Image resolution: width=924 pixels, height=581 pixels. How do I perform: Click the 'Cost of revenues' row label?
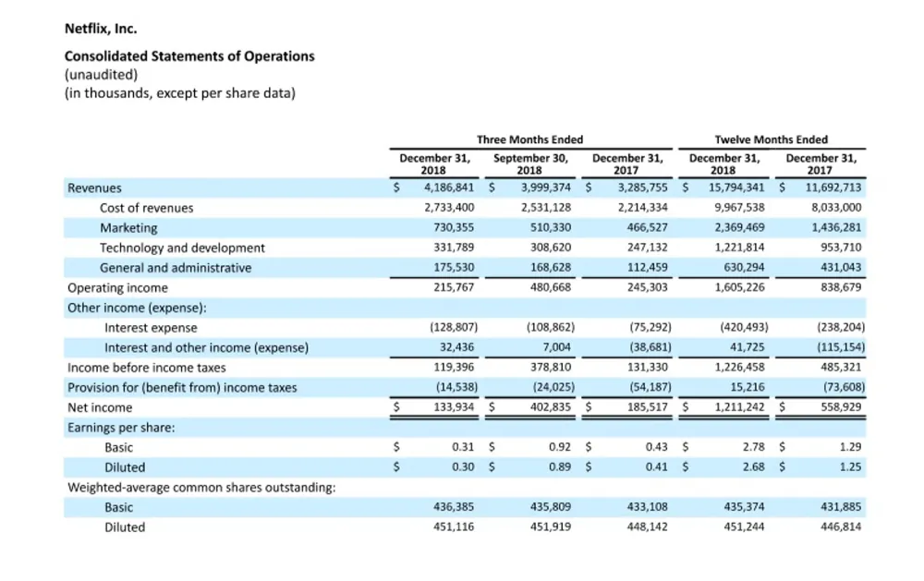pos(146,208)
